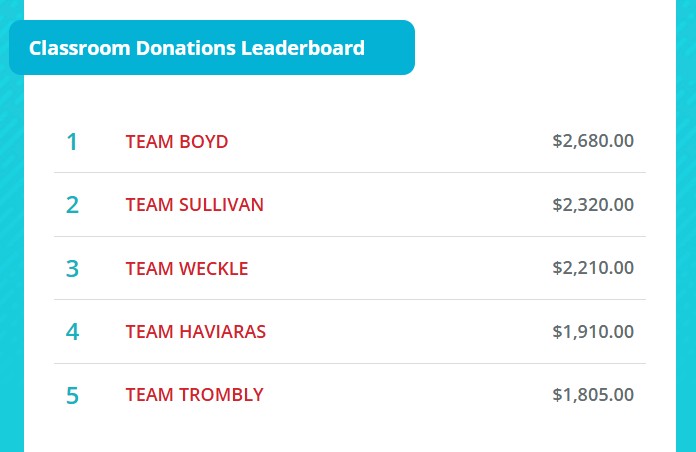Select the rank number 5

pos(72,395)
